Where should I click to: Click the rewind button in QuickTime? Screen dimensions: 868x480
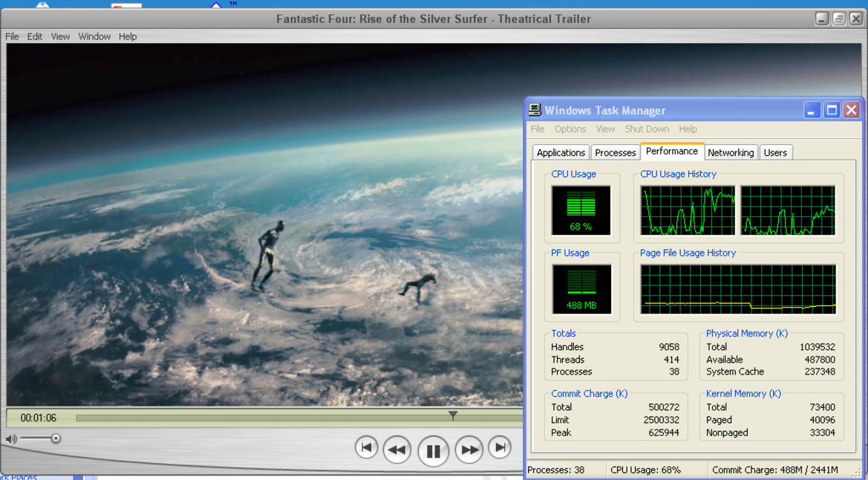pos(397,450)
